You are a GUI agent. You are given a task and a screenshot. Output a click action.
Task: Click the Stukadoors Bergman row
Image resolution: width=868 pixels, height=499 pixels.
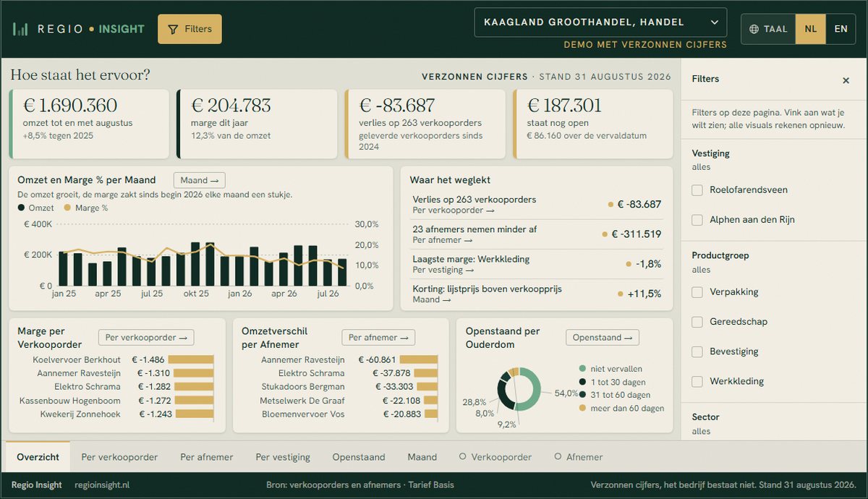point(348,387)
